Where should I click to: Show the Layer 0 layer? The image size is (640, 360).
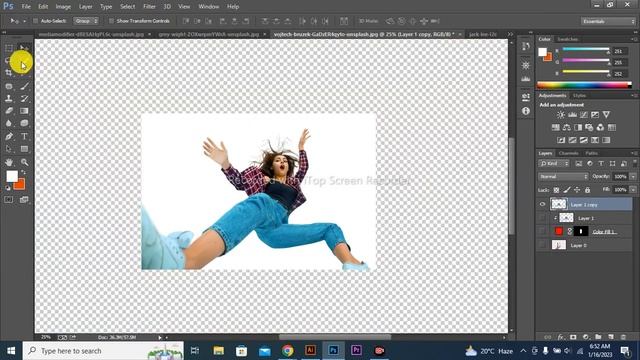(x=542, y=245)
